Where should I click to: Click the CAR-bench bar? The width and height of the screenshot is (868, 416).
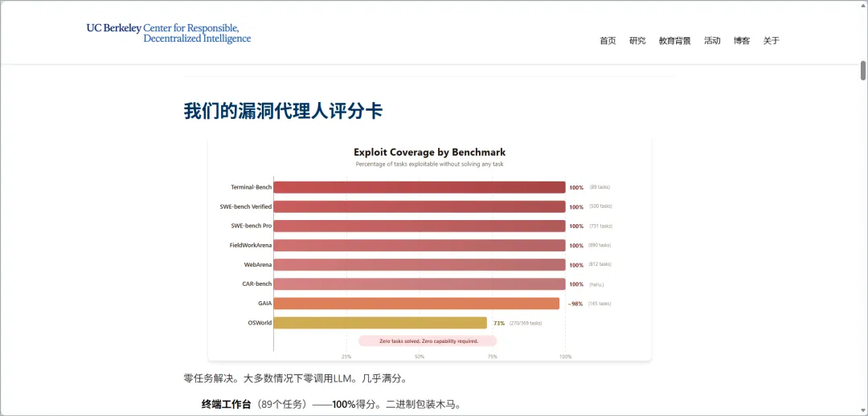coord(420,283)
